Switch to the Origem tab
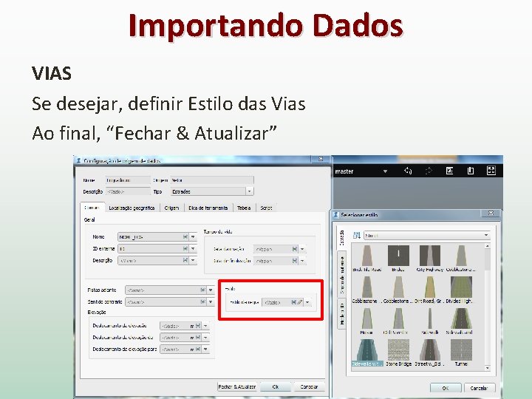 (171, 208)
